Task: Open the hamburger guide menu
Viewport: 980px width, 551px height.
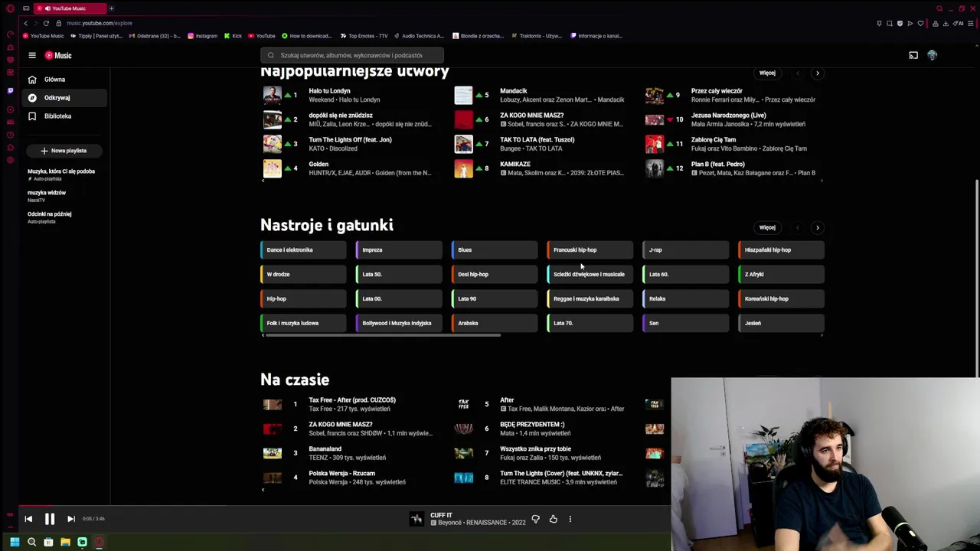Action: [x=32, y=55]
